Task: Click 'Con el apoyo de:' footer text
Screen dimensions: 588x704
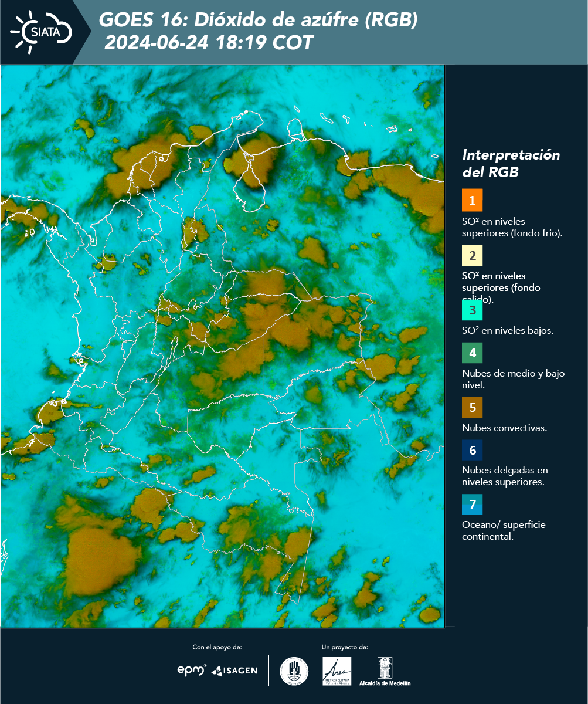Action: point(217,647)
